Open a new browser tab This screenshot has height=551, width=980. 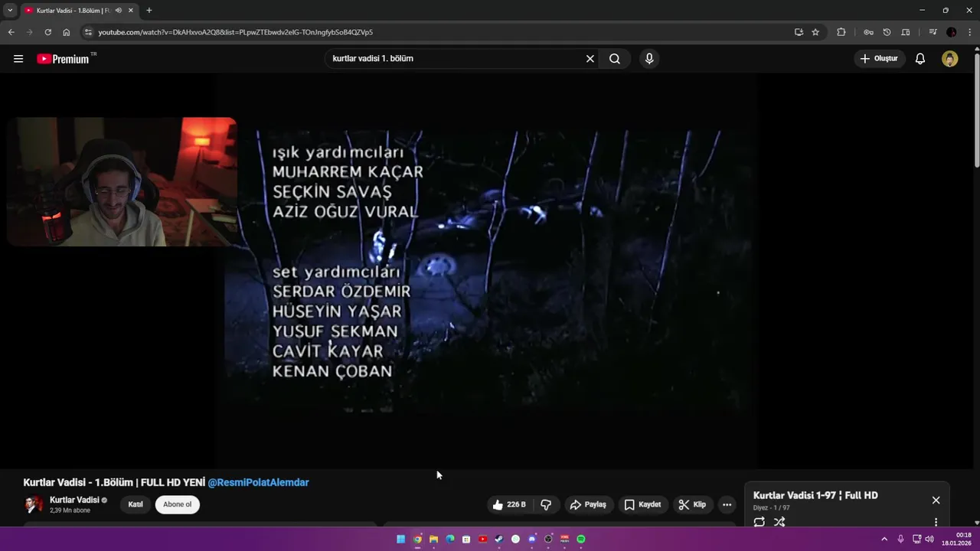click(149, 10)
